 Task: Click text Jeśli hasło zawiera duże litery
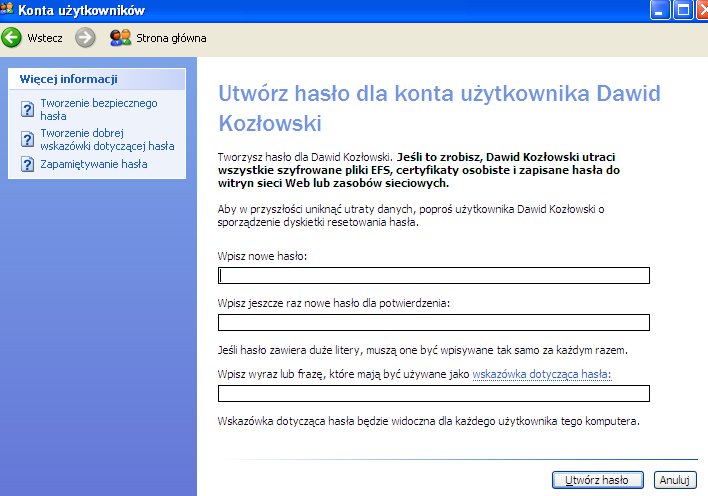[x=423, y=350]
